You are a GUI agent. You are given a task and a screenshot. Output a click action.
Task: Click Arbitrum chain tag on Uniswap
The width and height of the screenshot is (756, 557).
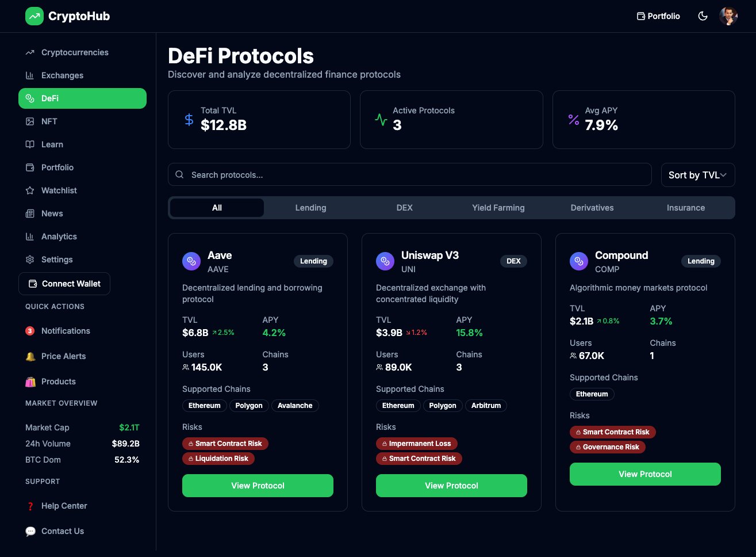point(486,406)
